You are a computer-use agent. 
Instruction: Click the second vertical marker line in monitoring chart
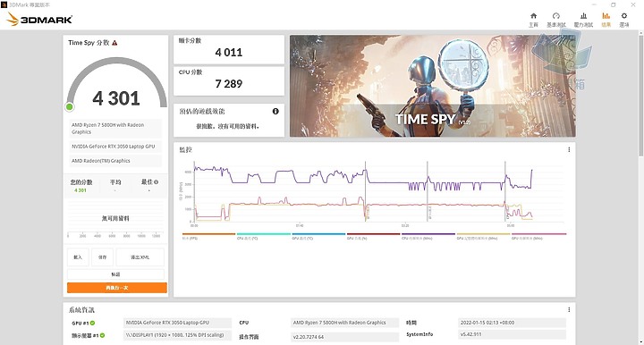pos(428,191)
